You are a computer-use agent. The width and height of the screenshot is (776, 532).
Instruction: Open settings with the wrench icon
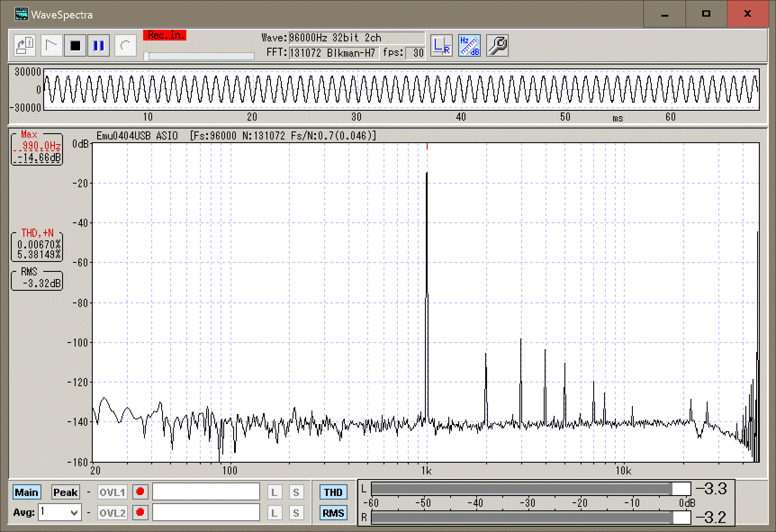pos(497,45)
